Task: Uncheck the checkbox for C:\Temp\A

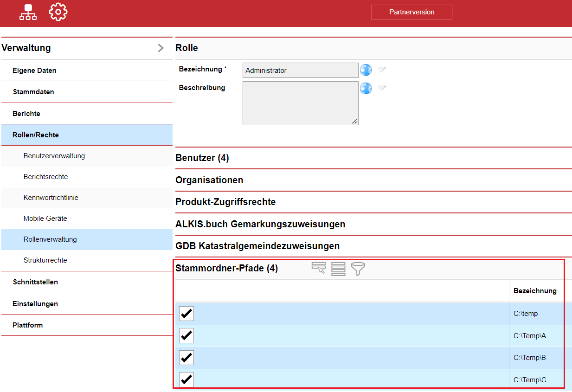Action: (186, 335)
